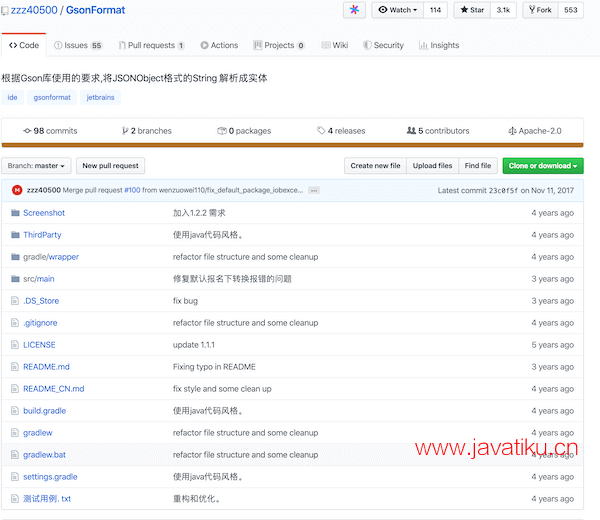This screenshot has height=520, width=600.
Task: Click the Screenshot folder icon
Action: tap(15, 213)
